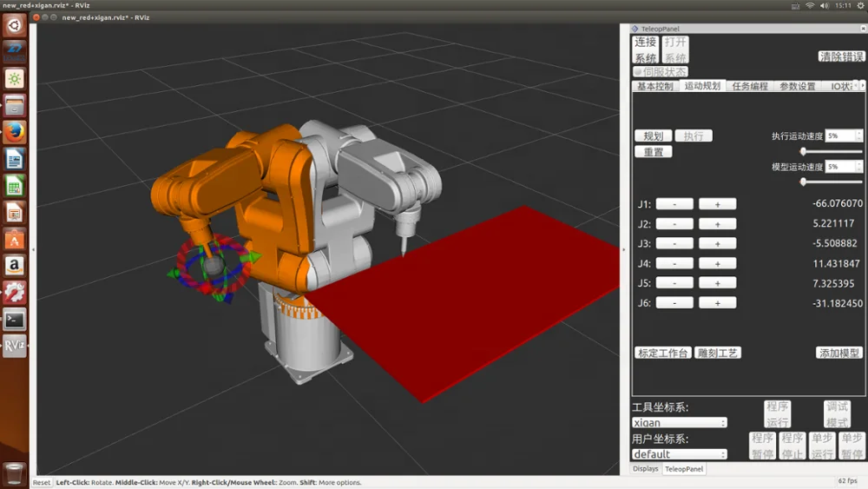Click the Ubuntu Dash search icon
Viewport: 868px width, 489px height.
tap(14, 25)
